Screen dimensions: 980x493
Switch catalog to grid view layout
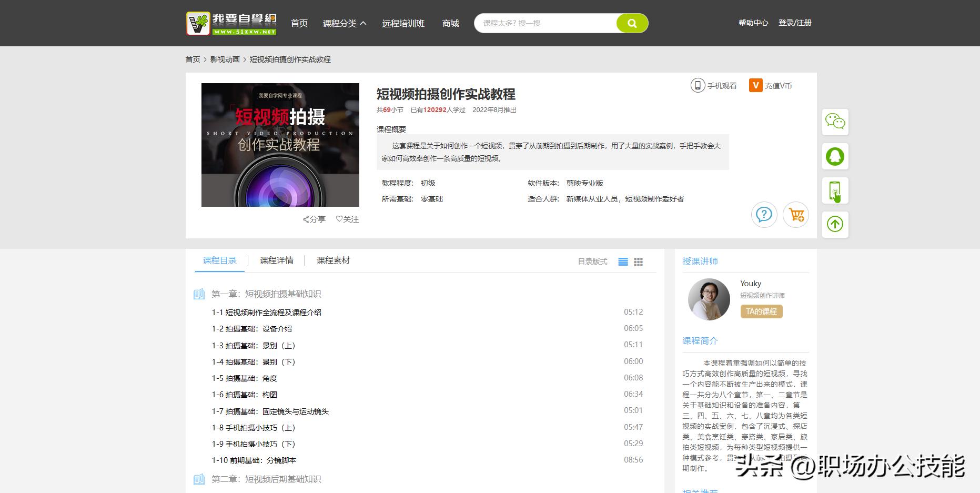coord(638,261)
